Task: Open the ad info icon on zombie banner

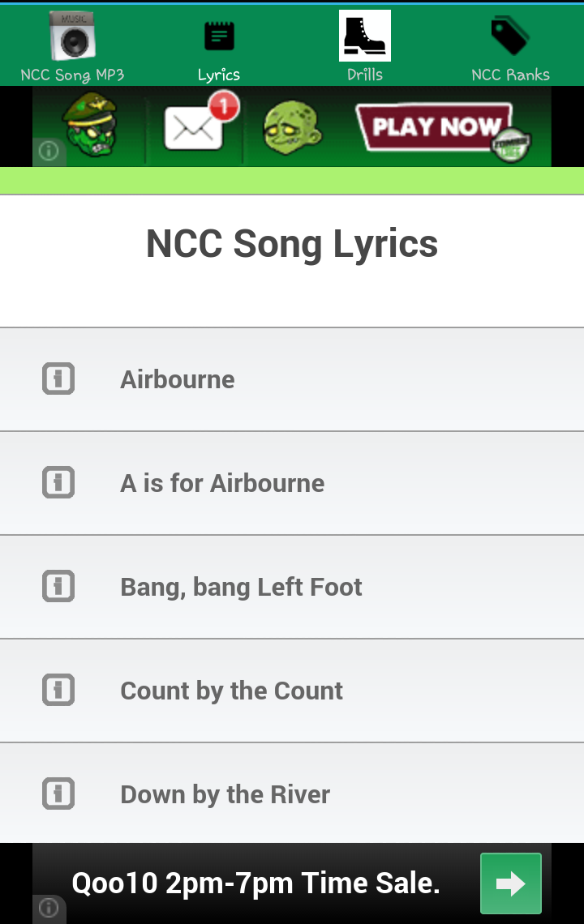Action: tap(48, 152)
